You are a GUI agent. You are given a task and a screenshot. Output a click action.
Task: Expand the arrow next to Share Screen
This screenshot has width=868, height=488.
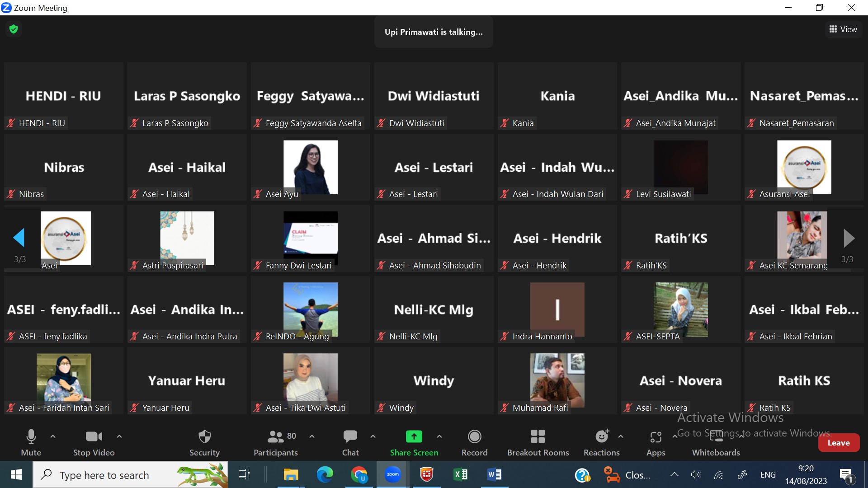pyautogui.click(x=439, y=436)
